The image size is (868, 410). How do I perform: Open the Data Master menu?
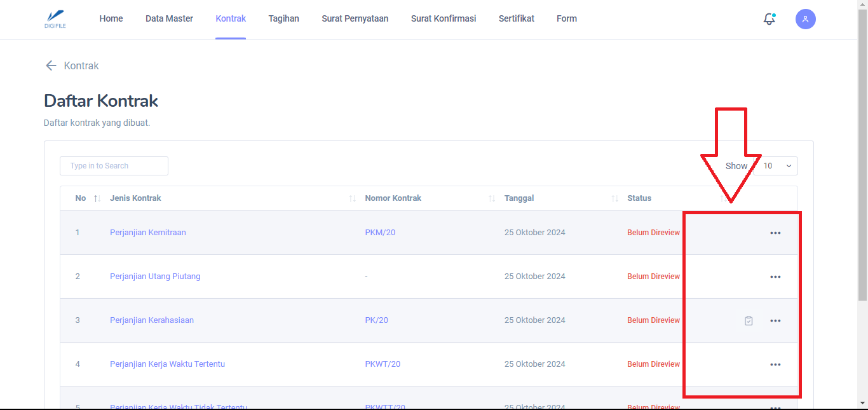(169, 18)
